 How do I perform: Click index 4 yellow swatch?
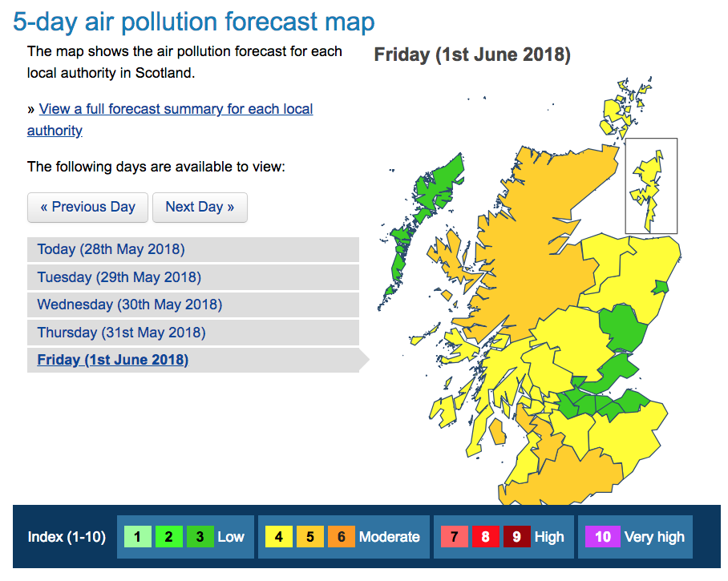[x=279, y=537]
